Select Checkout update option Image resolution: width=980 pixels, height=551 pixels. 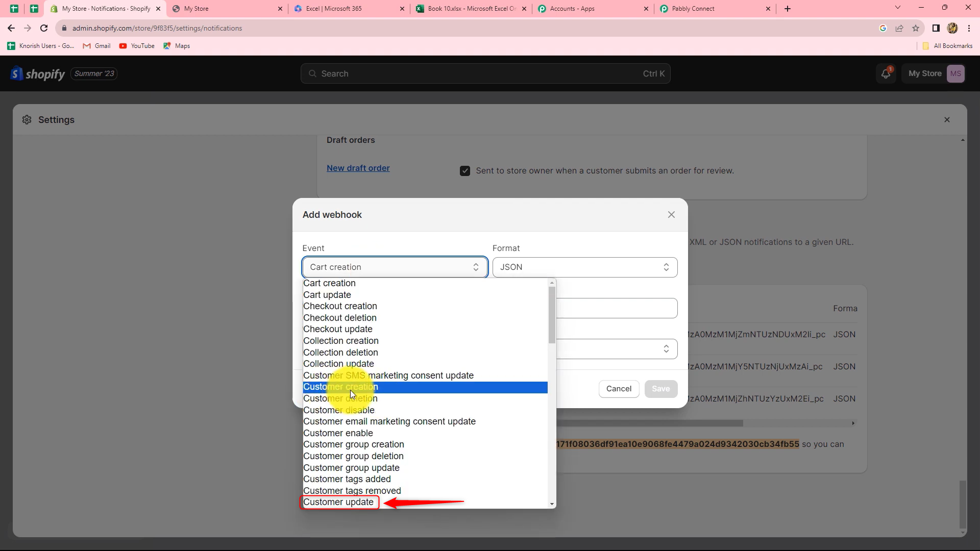coord(425,329)
